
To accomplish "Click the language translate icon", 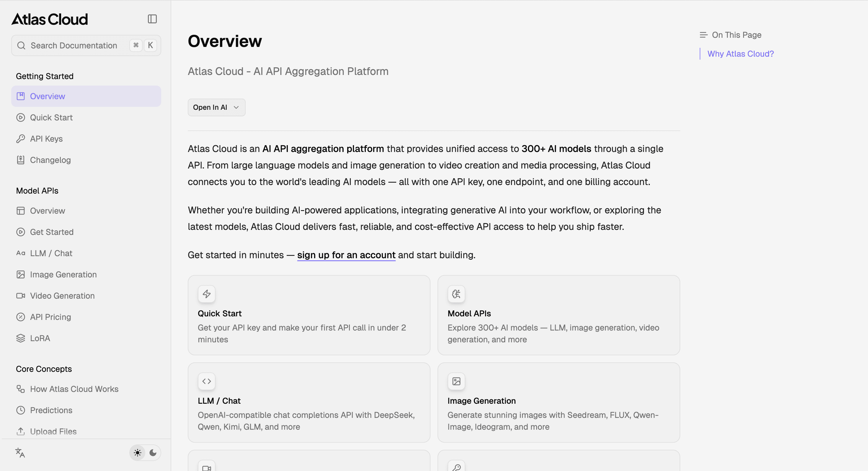I will (x=20, y=453).
